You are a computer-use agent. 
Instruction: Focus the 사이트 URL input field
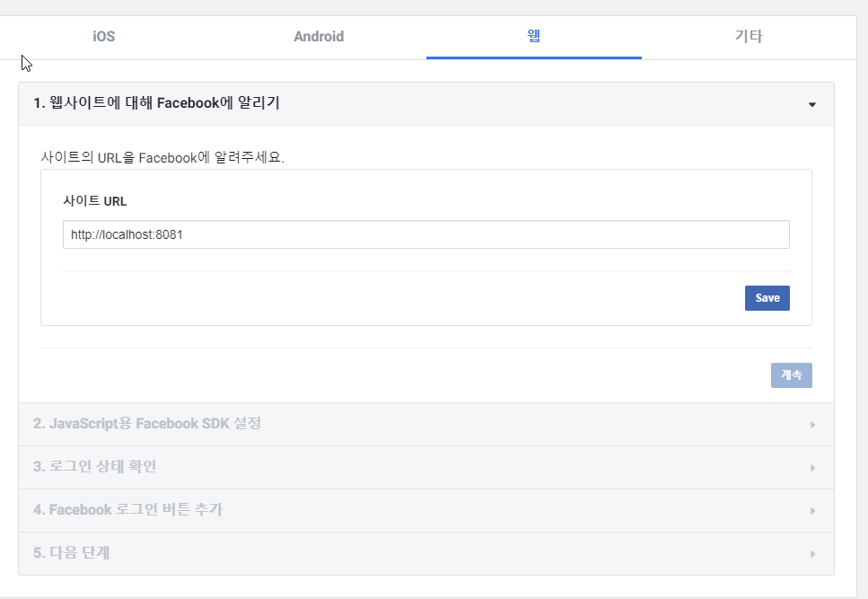425,234
